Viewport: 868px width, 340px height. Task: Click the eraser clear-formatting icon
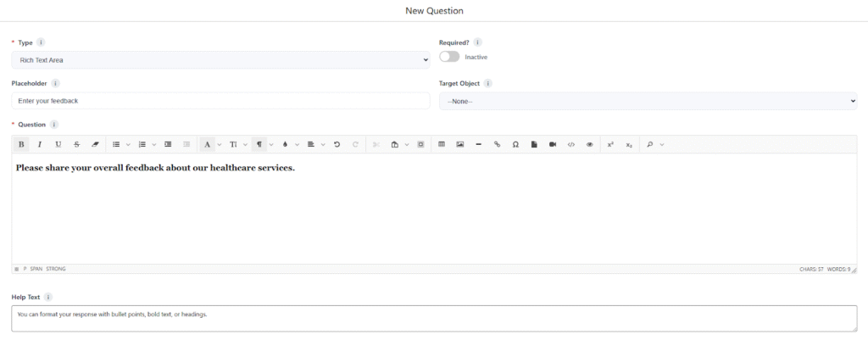(x=95, y=145)
